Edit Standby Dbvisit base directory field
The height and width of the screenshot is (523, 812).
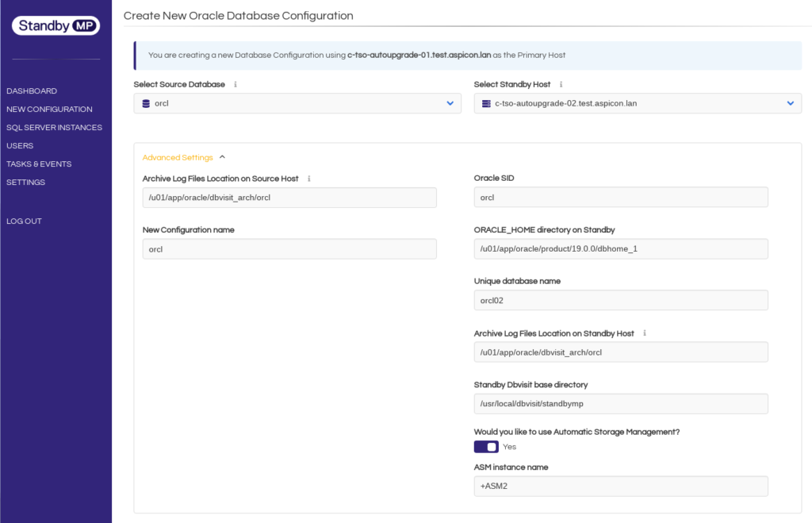pyautogui.click(x=621, y=404)
